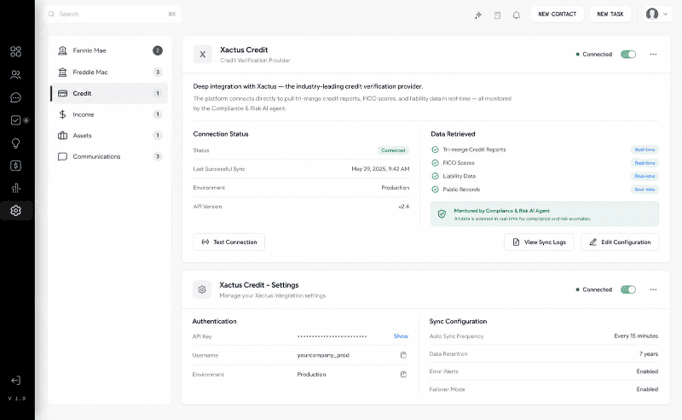The image size is (682, 420).
Task: Open the lightbulb insights icon in sidebar
Action: 16,143
